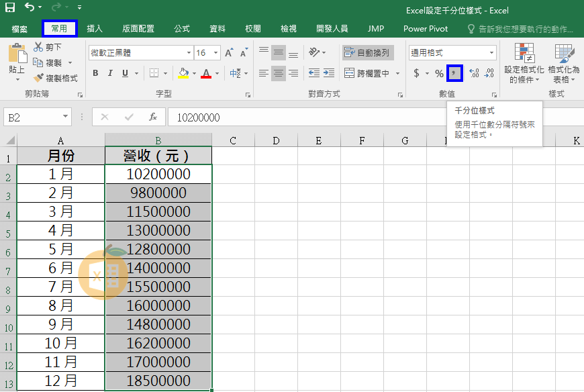Click the insert function fx icon

(x=153, y=117)
